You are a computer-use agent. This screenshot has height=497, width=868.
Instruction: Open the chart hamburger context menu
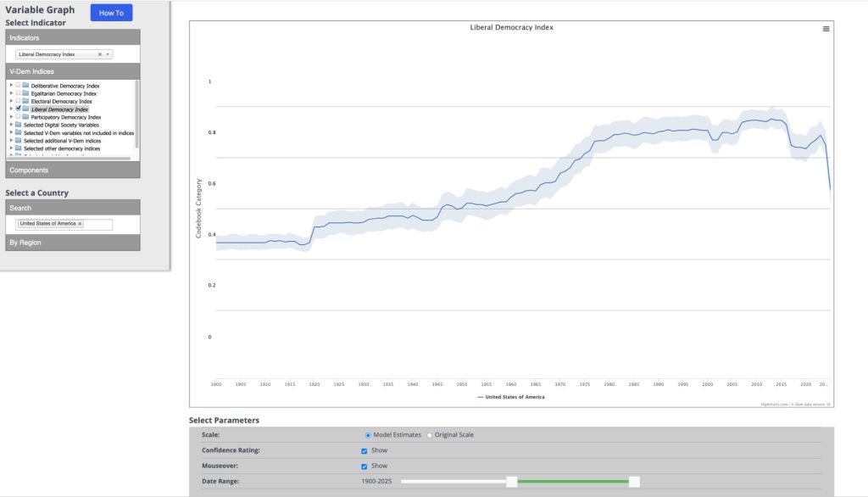[x=826, y=29]
